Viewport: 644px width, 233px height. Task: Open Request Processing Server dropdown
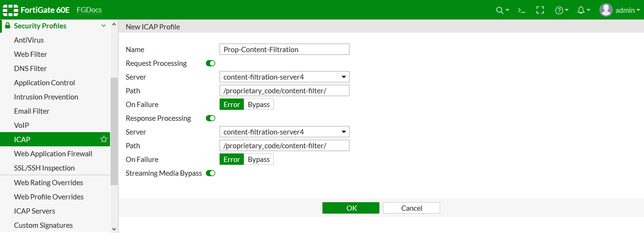285,77
